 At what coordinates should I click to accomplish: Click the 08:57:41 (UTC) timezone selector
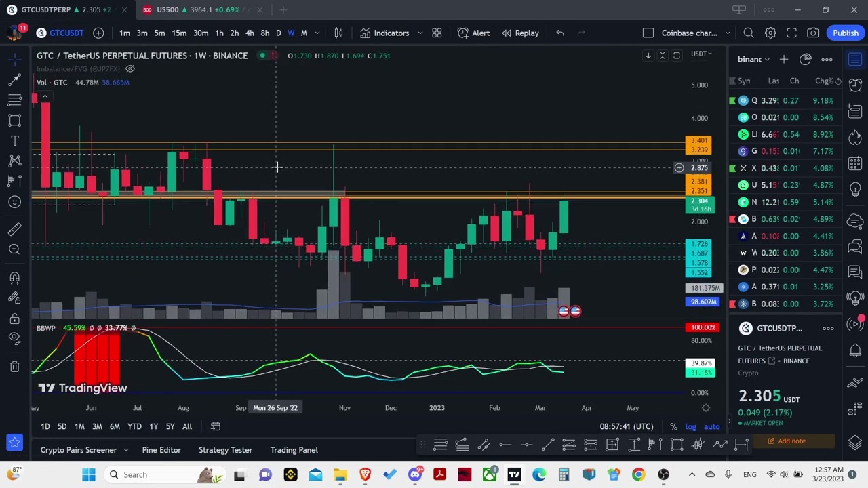tap(627, 426)
